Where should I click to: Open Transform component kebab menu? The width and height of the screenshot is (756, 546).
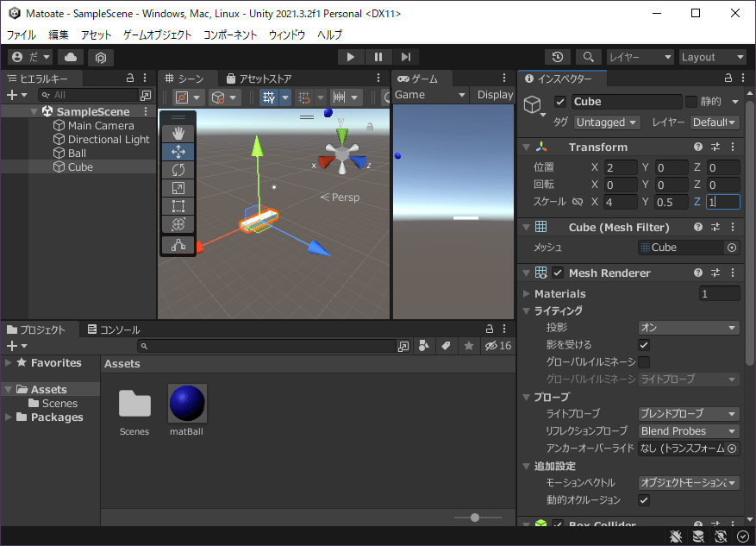pyautogui.click(x=733, y=147)
